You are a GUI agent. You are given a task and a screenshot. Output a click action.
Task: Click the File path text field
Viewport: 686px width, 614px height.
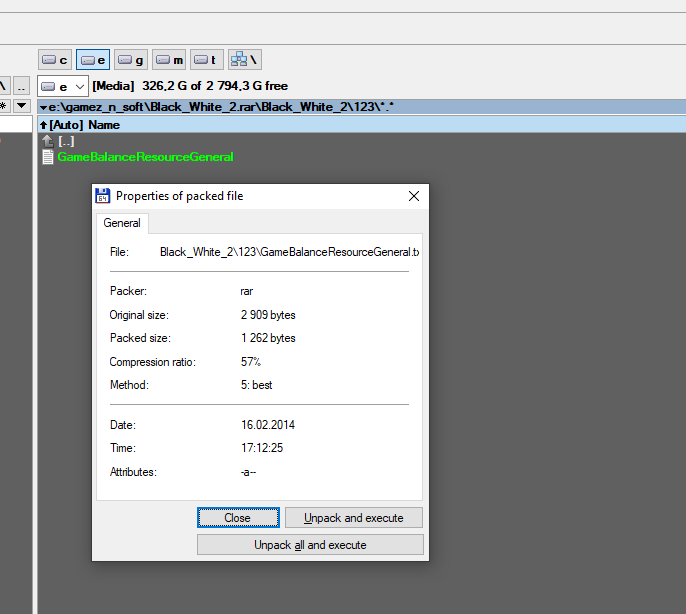pyautogui.click(x=289, y=252)
